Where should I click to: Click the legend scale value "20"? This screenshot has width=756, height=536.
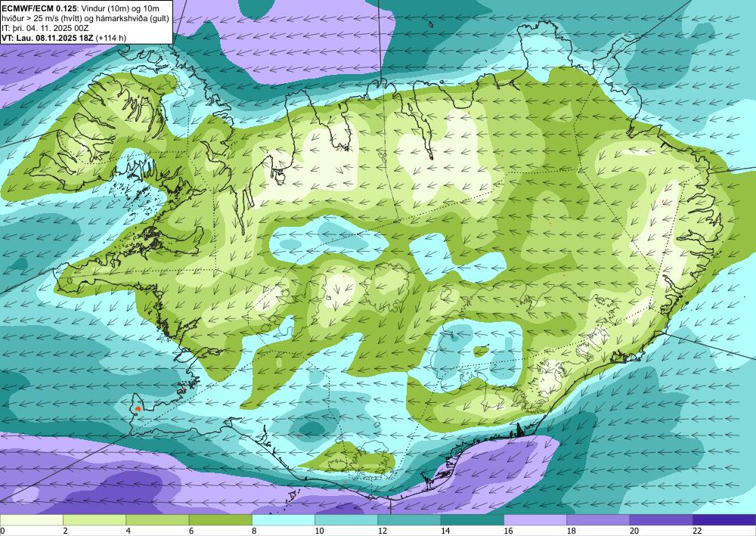(634, 531)
